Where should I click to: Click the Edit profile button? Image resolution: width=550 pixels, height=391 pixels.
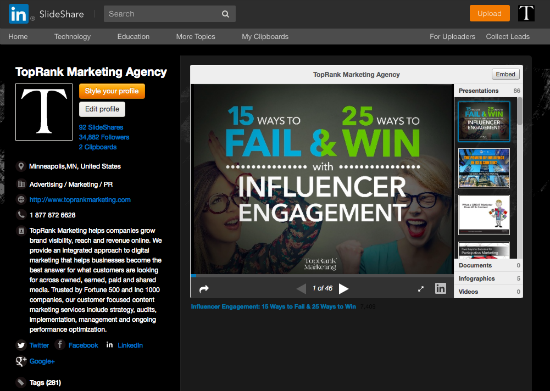point(102,109)
